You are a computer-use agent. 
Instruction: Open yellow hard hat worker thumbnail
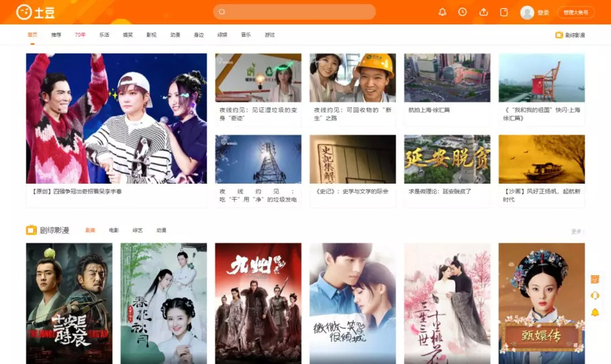352,78
